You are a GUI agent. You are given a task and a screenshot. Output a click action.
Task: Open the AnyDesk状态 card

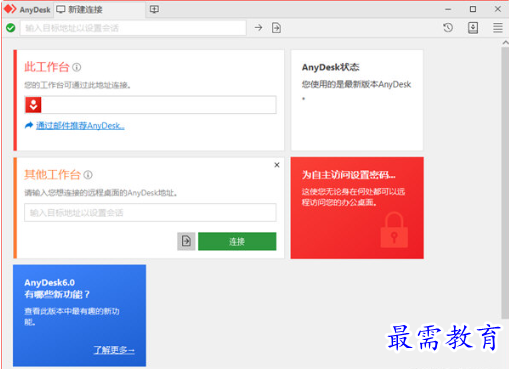[357, 100]
